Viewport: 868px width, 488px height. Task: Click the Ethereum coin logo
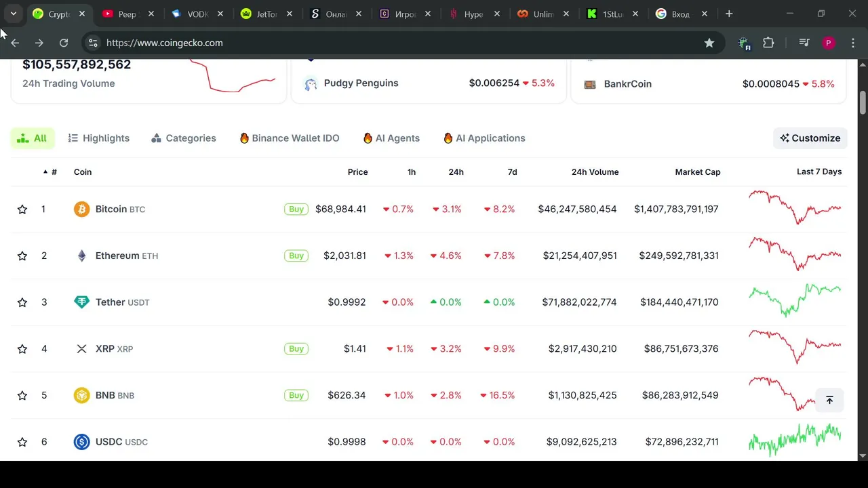pyautogui.click(x=81, y=256)
